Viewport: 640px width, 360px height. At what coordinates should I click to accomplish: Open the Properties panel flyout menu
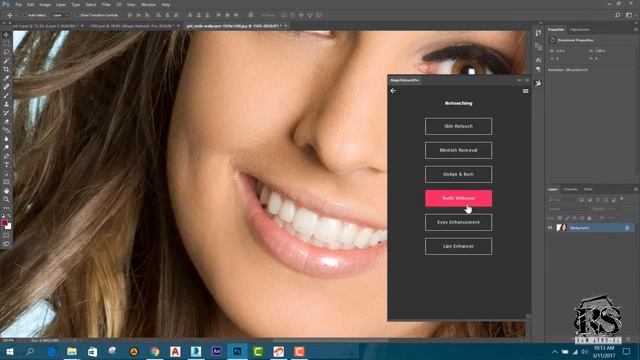[636, 29]
